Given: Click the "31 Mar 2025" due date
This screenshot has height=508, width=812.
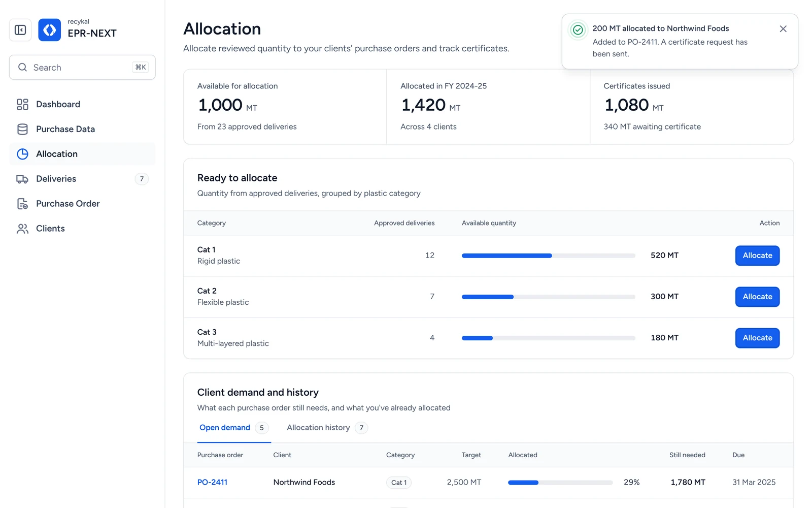Looking at the screenshot, I should (754, 482).
